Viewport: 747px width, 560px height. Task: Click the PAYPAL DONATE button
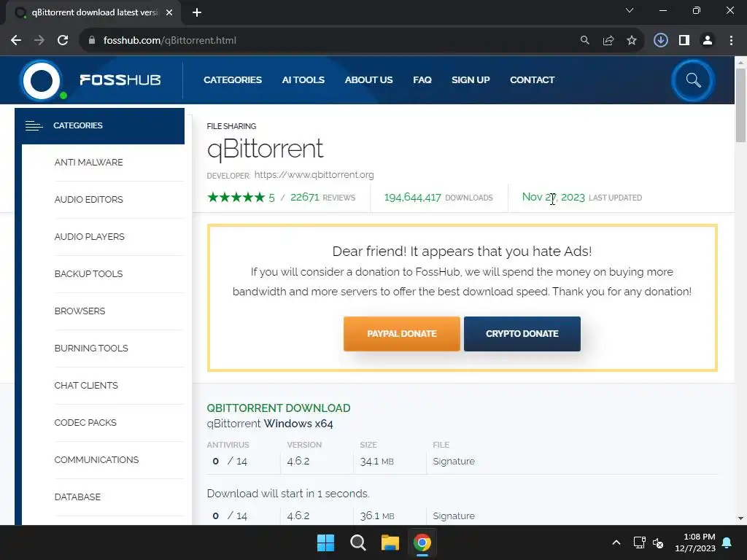pos(402,334)
